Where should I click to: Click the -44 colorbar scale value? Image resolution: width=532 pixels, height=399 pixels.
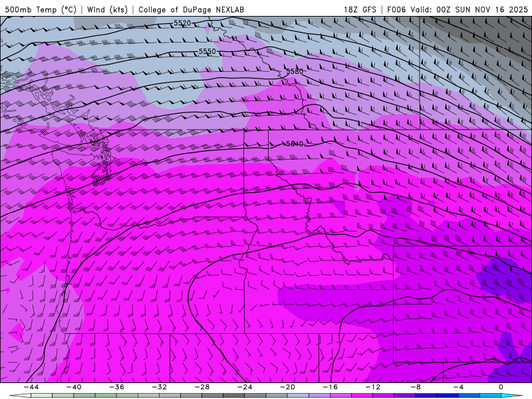[31, 387]
